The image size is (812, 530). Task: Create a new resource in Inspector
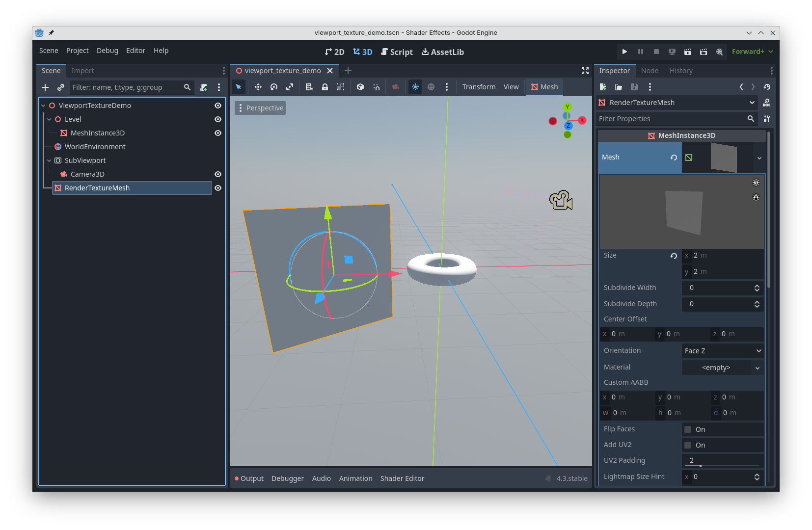(603, 87)
